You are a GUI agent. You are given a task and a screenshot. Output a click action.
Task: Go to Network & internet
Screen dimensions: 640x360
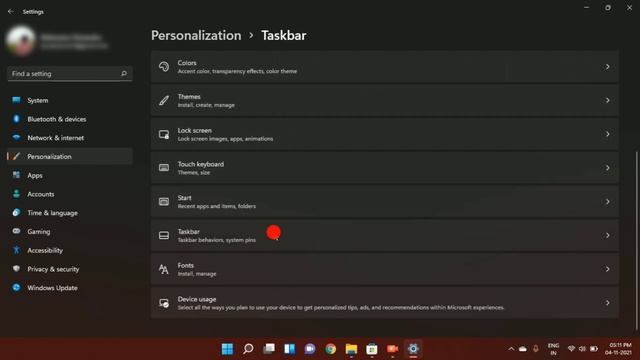[x=70, y=138]
